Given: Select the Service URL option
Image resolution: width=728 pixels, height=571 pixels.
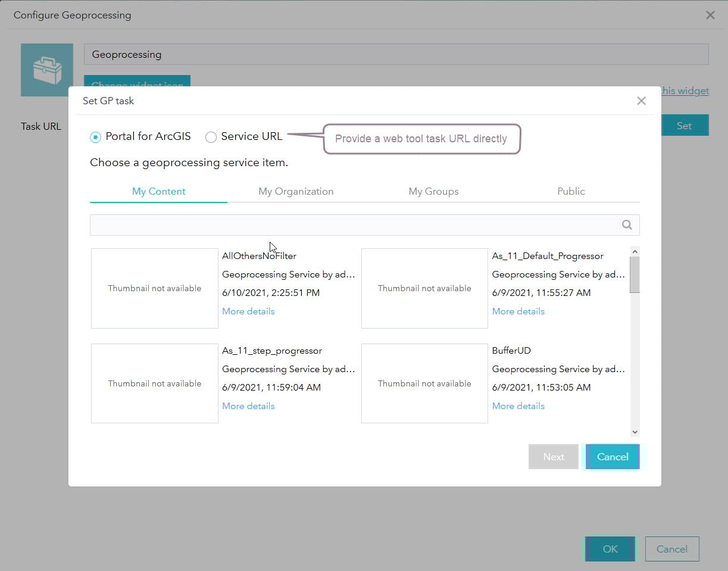Looking at the screenshot, I should pos(211,137).
